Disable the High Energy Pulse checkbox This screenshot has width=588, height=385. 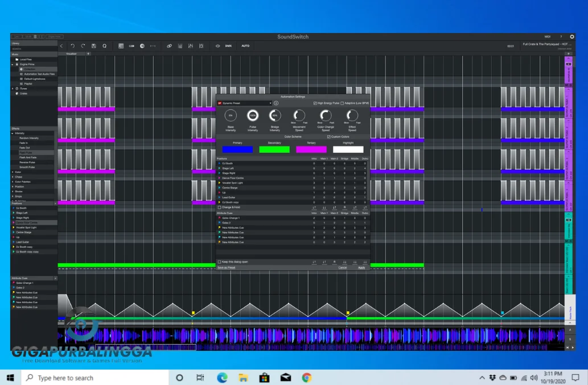[315, 104]
